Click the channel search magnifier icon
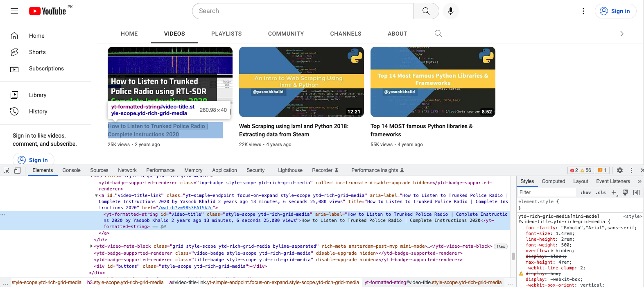This screenshot has width=644, height=287. click(x=438, y=34)
